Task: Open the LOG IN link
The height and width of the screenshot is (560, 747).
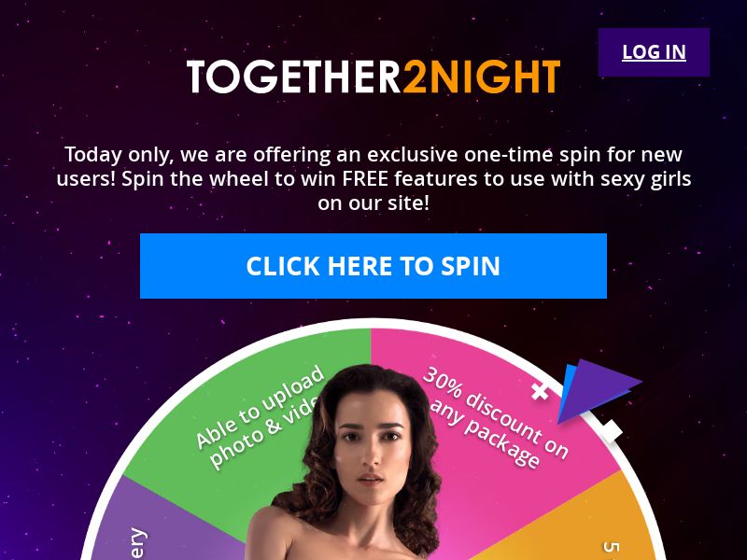Action: coord(654,52)
